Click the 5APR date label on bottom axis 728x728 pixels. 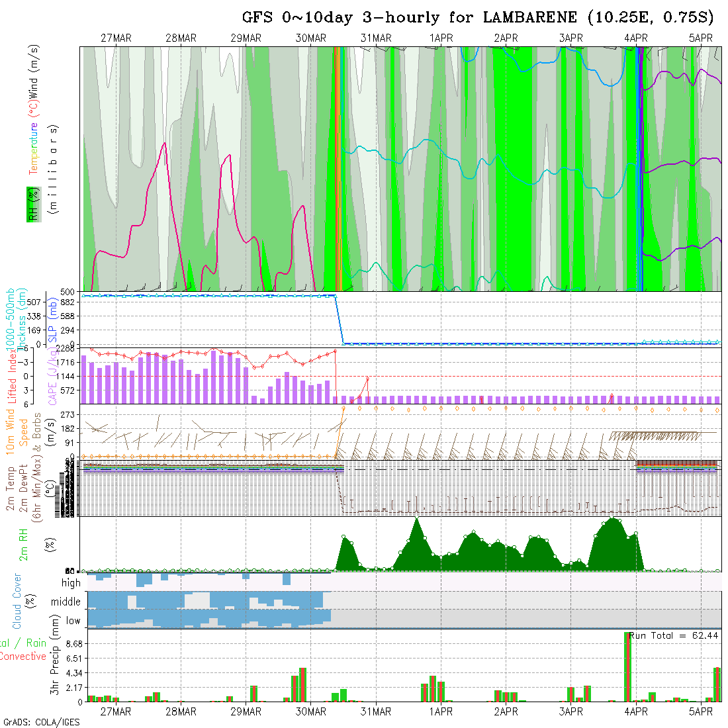[x=701, y=712]
